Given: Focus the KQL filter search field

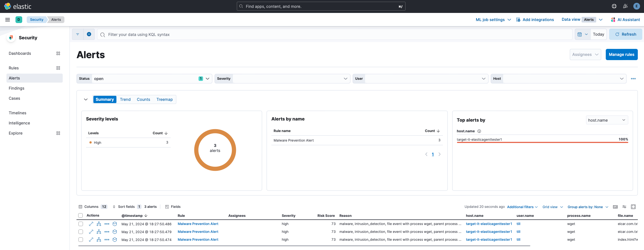Looking at the screenshot, I should pos(335,35).
